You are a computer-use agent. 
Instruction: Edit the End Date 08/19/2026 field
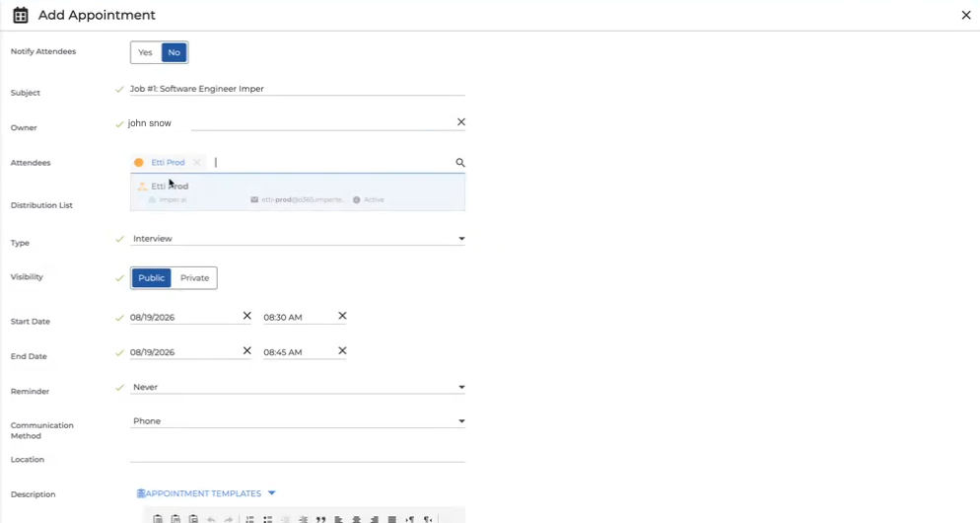click(x=184, y=352)
